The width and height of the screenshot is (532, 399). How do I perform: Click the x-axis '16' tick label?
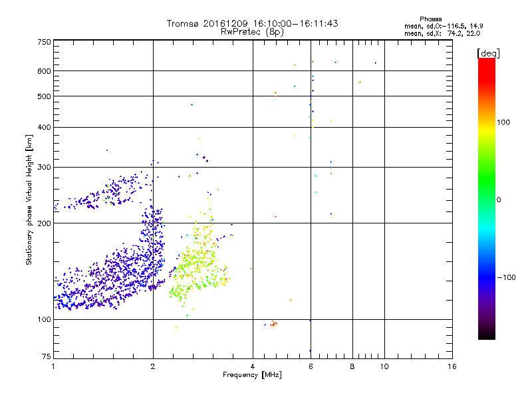452,366
